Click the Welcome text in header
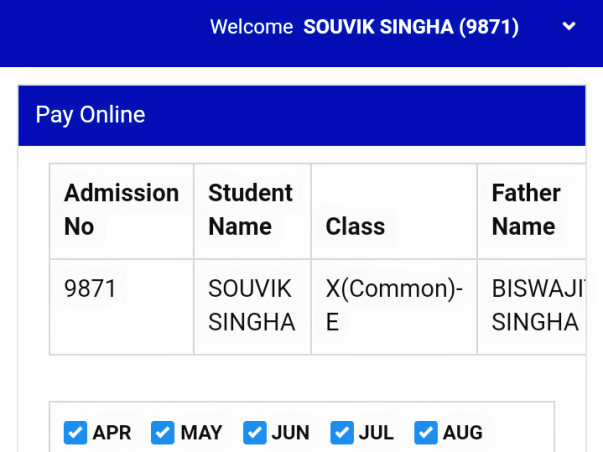603x452 pixels. (252, 27)
